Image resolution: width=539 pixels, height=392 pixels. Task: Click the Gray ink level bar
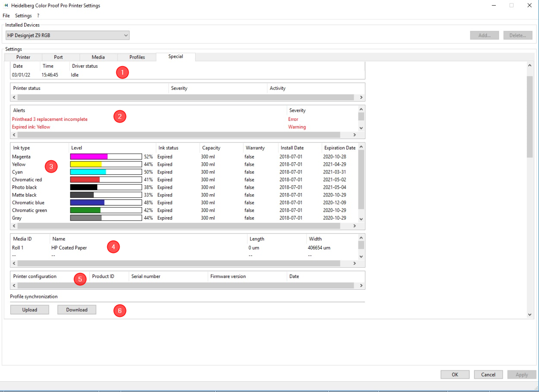[106, 218]
